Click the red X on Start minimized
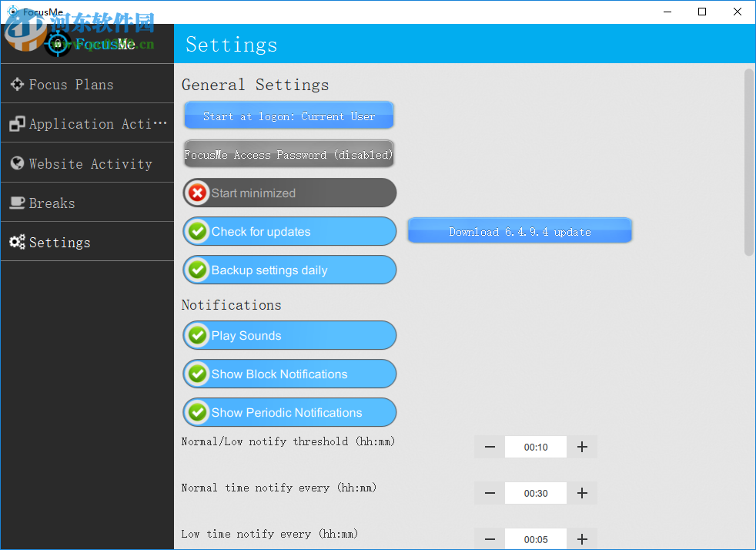756x550 pixels. [198, 193]
